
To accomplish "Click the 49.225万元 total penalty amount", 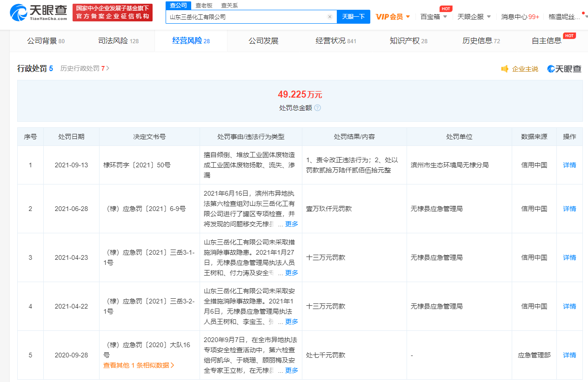I will click(x=300, y=95).
